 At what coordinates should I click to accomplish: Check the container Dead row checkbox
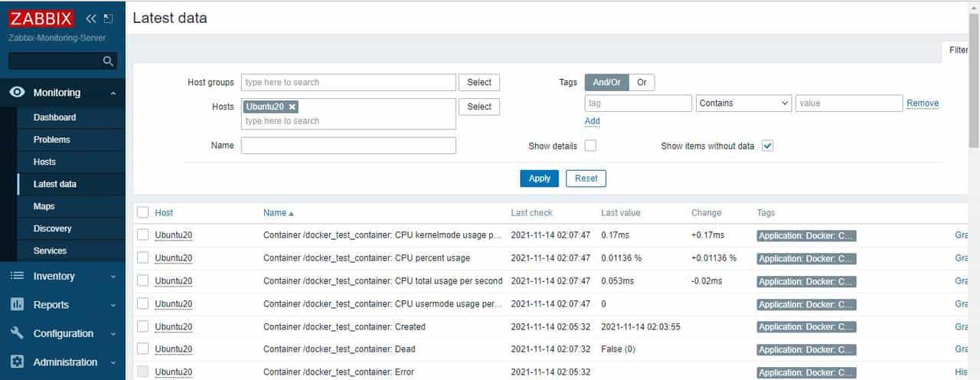point(142,349)
